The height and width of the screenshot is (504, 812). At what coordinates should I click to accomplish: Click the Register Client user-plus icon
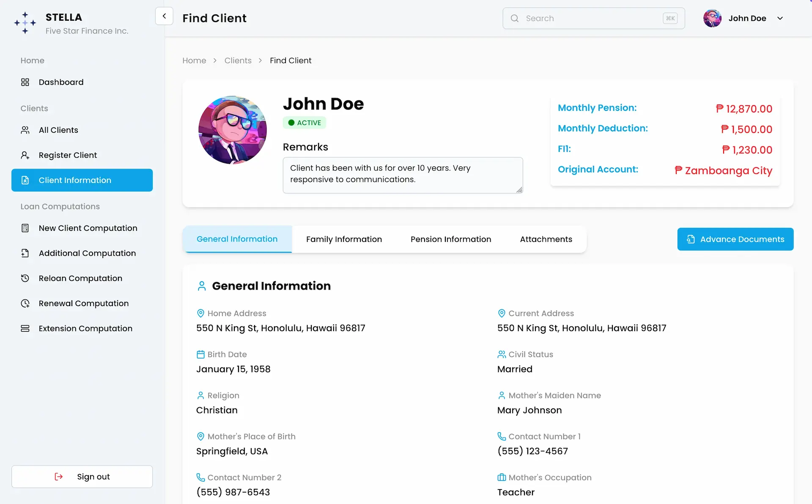[25, 155]
